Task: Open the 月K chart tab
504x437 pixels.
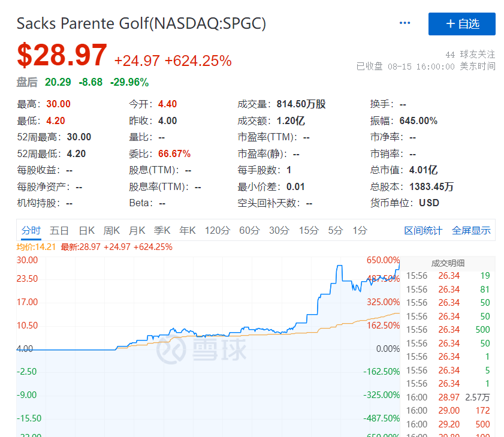Action: [137, 230]
